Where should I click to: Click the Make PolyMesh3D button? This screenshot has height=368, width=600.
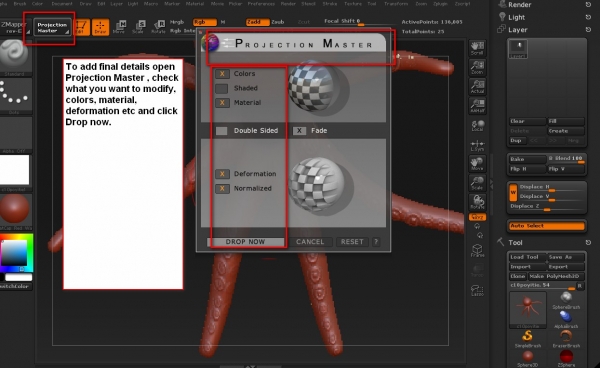556,276
